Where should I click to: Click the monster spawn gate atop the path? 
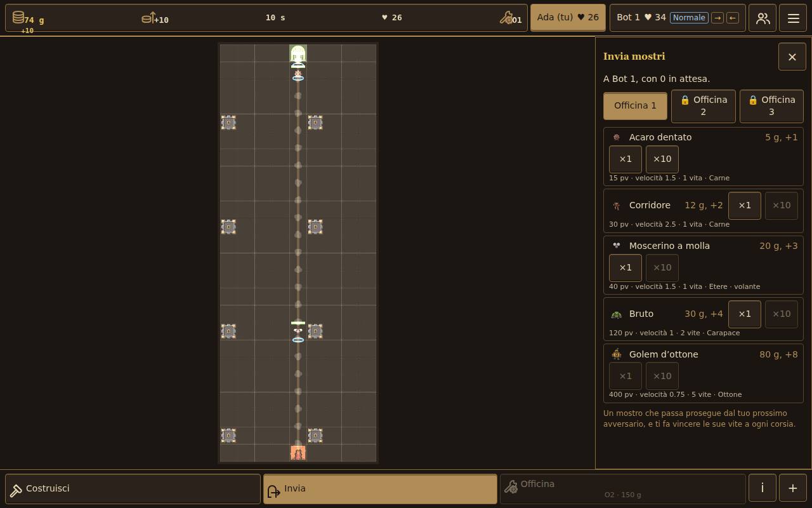click(298, 53)
